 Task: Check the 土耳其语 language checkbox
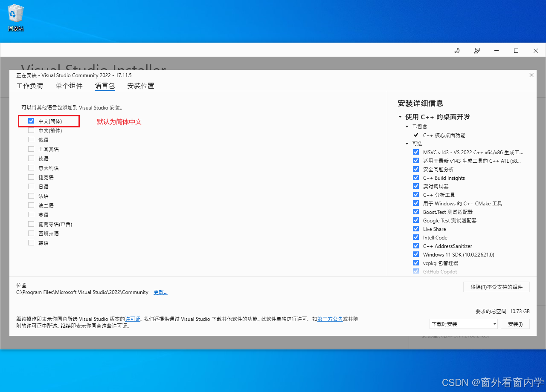click(x=31, y=149)
